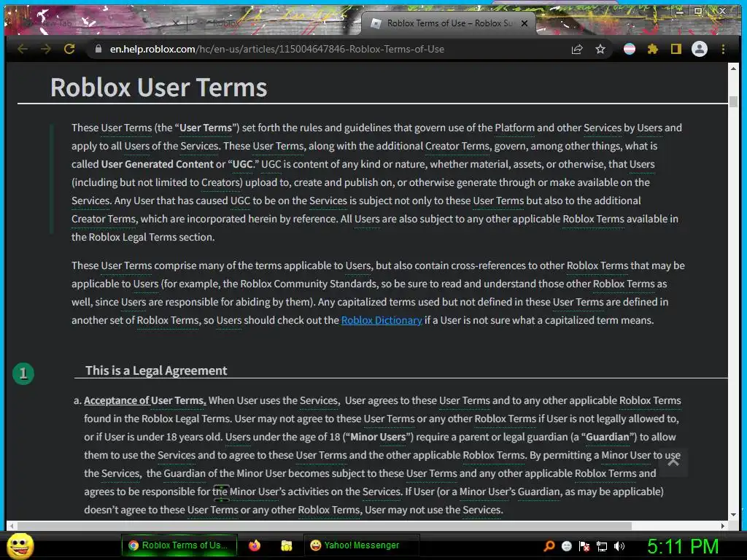Open the Extensions puzzle piece menu
747x560 pixels.
(653, 49)
